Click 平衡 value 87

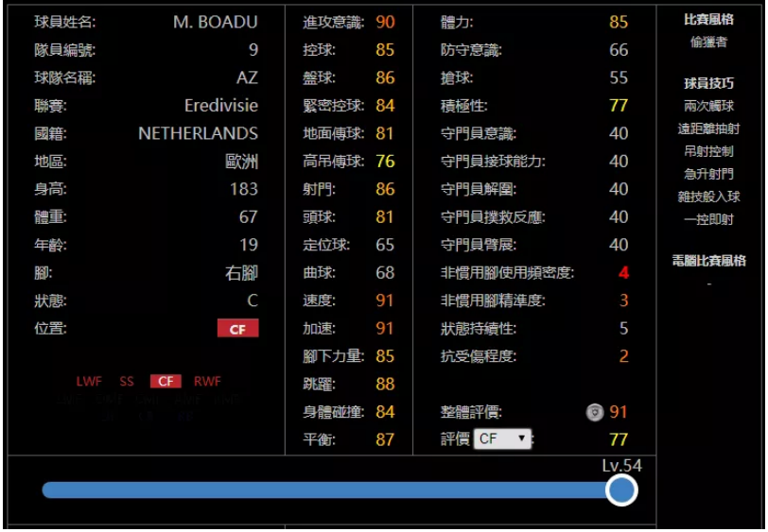point(385,439)
